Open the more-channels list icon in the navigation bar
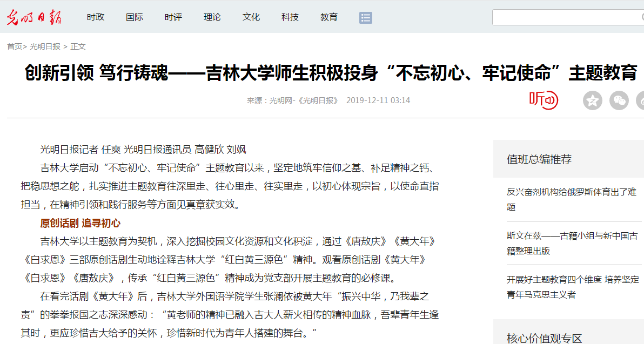 366,18
